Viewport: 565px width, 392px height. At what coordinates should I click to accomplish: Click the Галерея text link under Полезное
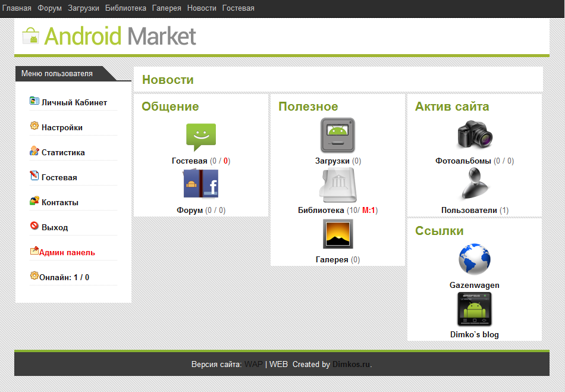(332, 259)
